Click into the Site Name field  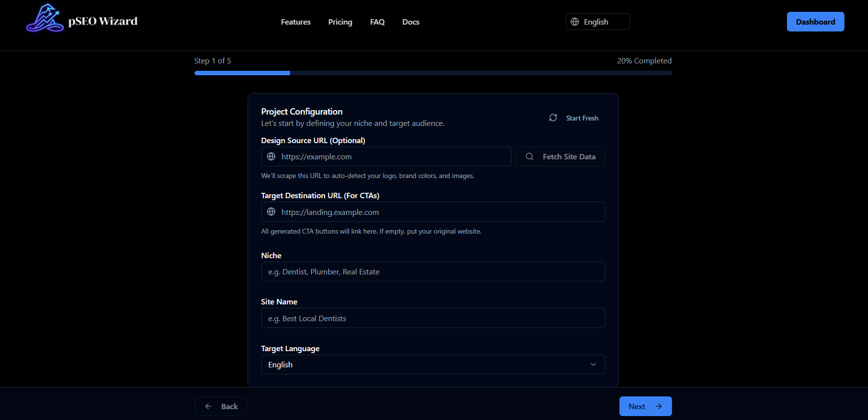tap(432, 318)
